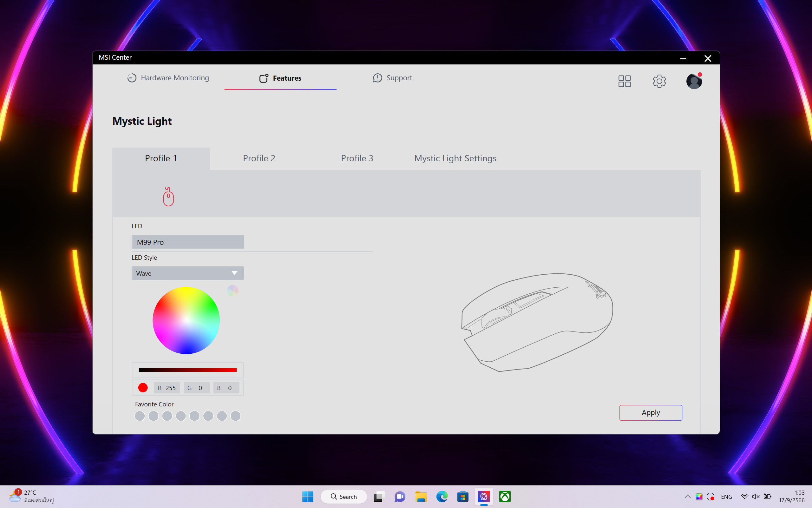Open Microsoft Store from taskbar
Screen dimensions: 812x508
click(x=463, y=497)
